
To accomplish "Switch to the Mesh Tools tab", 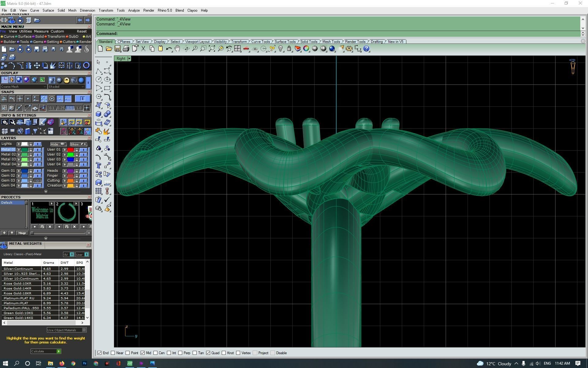I will (x=331, y=42).
